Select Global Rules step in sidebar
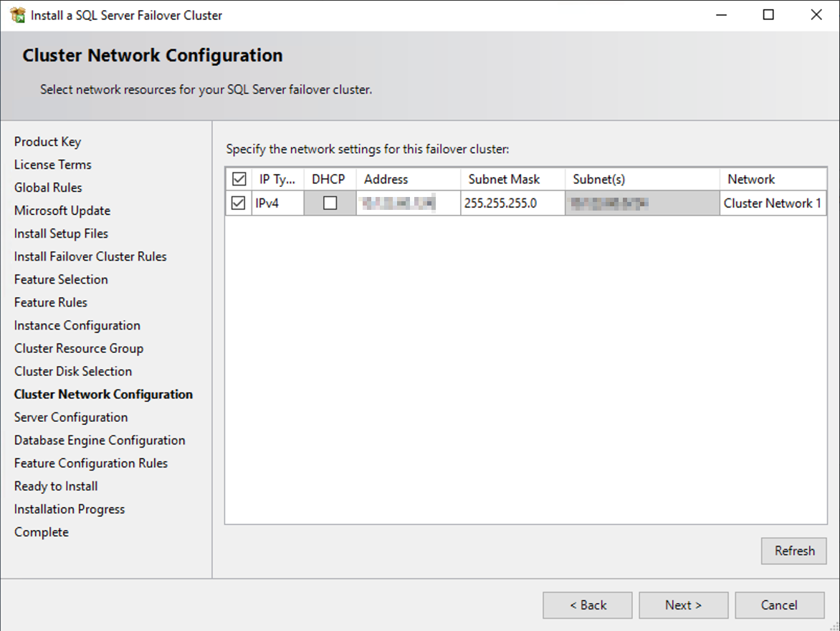840x631 pixels. click(x=48, y=188)
